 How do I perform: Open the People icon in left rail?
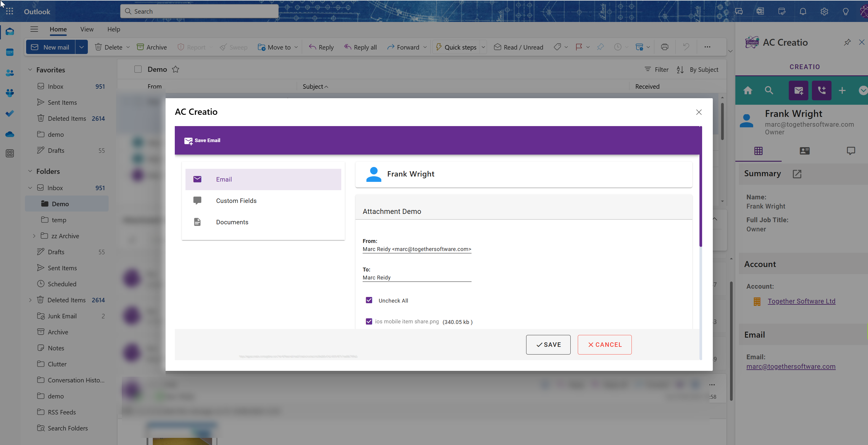pos(10,73)
